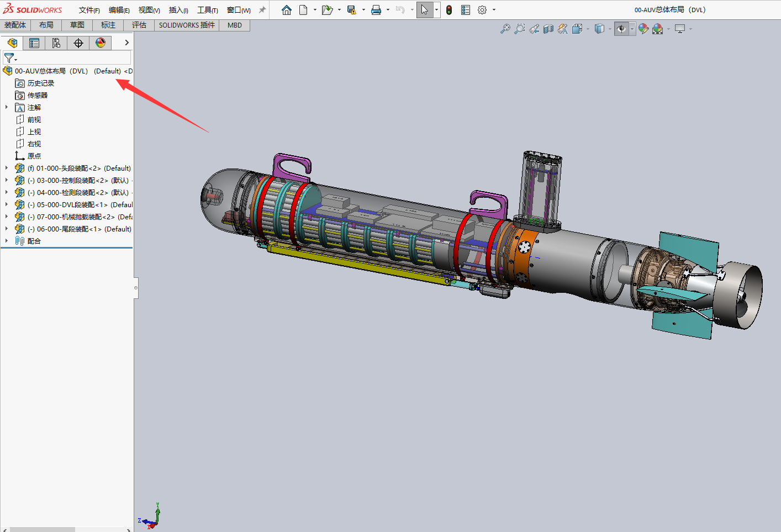Select 历史记录 history item
This screenshot has height=532, width=781.
coord(41,83)
